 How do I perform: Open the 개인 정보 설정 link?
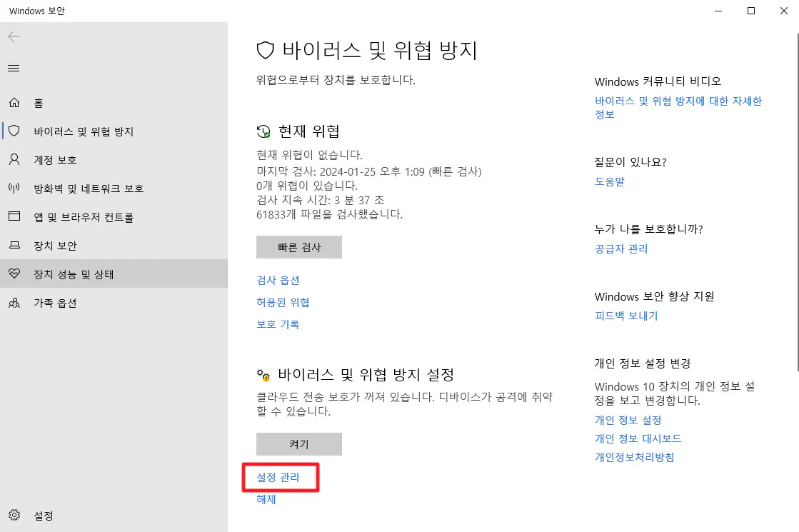[x=628, y=420]
